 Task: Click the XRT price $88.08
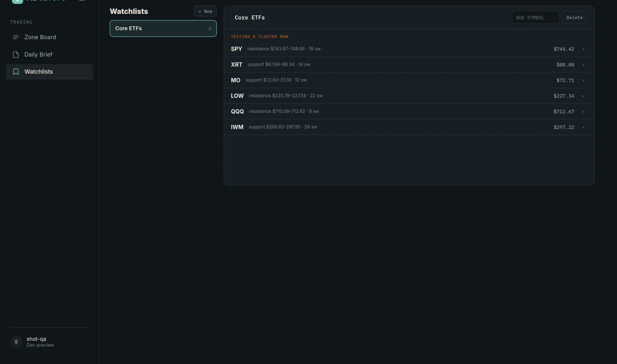tap(565, 65)
